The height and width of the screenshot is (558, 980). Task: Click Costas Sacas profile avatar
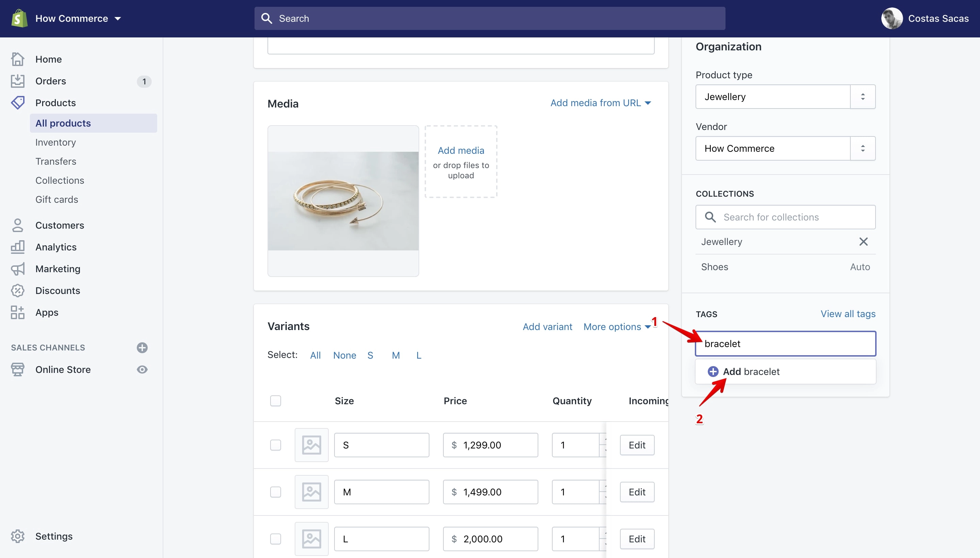tap(892, 18)
